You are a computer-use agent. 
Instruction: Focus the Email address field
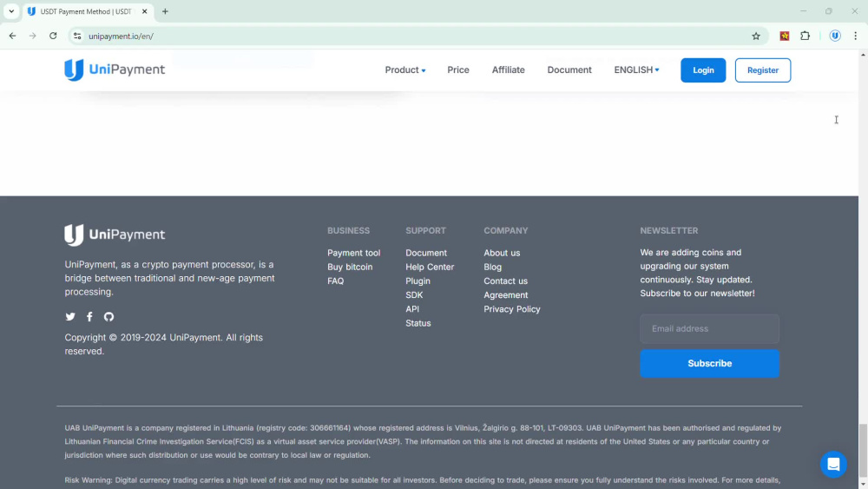tap(710, 329)
